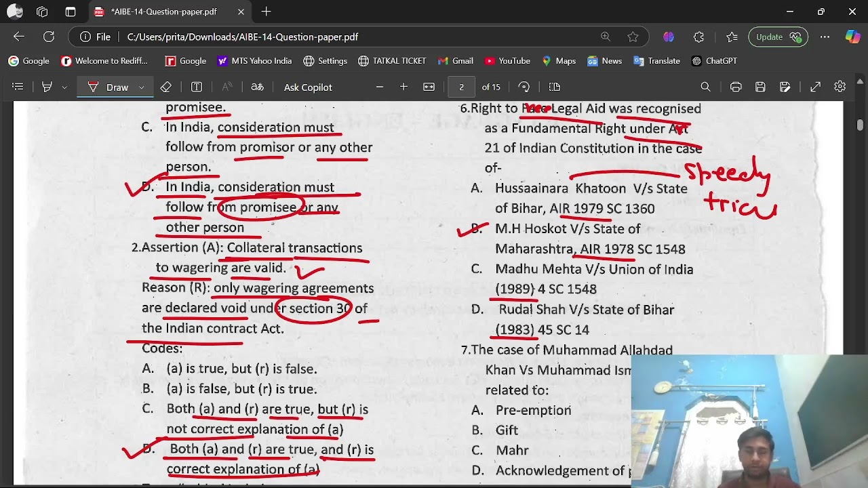Open the News bookmark
This screenshot has height=488, width=868.
[604, 61]
